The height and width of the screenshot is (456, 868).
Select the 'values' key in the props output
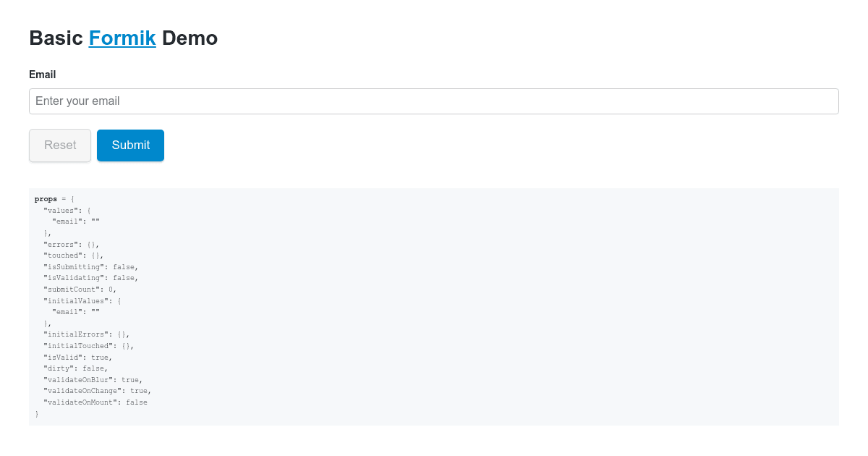coord(67,210)
